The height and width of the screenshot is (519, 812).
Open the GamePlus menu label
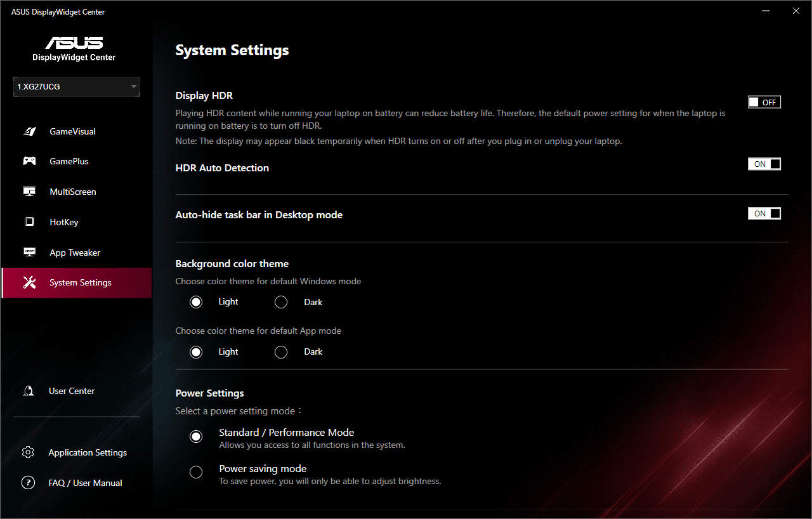tap(69, 161)
